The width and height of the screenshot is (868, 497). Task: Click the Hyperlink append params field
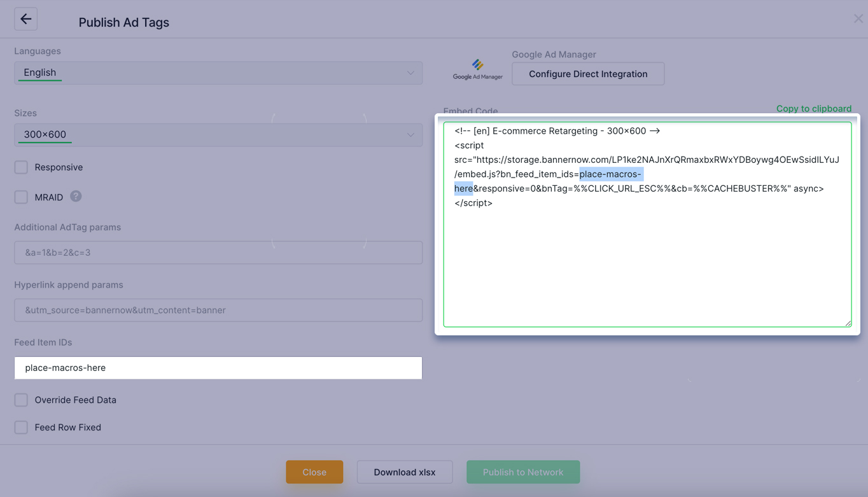(x=218, y=311)
